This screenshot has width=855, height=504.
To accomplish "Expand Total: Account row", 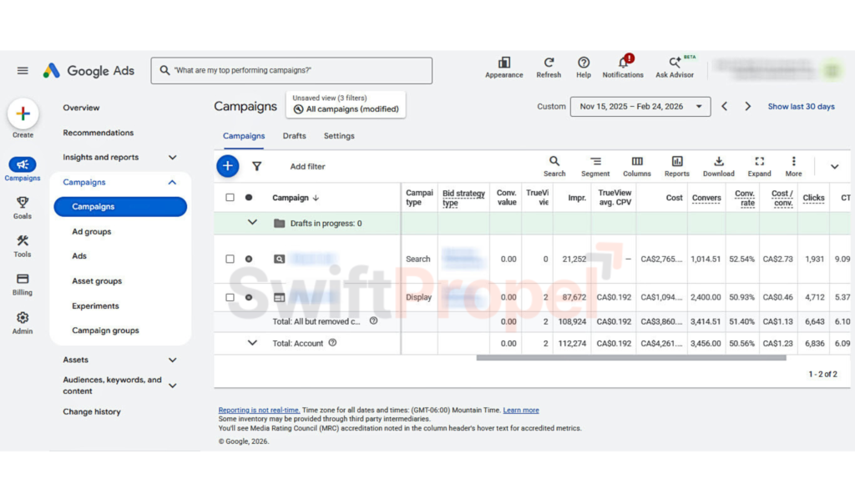I will coord(252,343).
